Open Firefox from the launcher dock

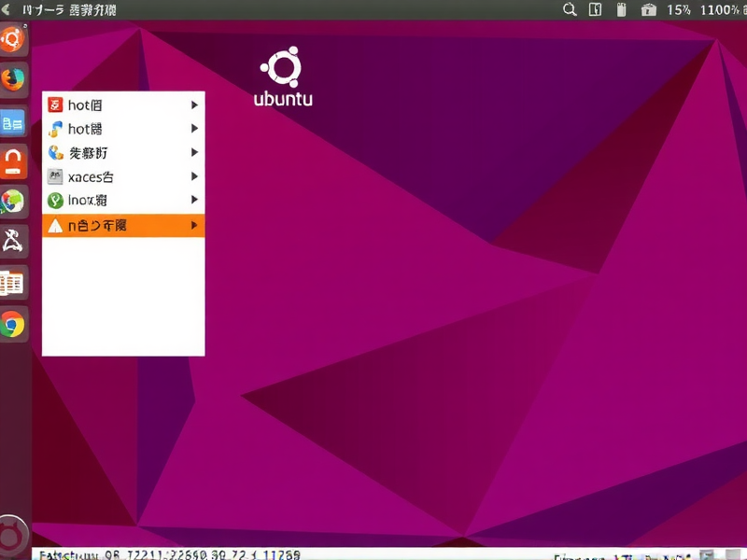(13, 81)
